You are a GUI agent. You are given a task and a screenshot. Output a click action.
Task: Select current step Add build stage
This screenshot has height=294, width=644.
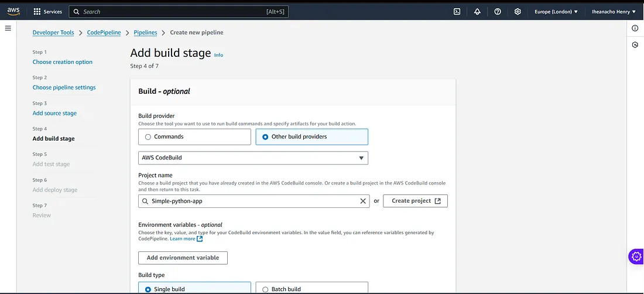click(x=53, y=138)
